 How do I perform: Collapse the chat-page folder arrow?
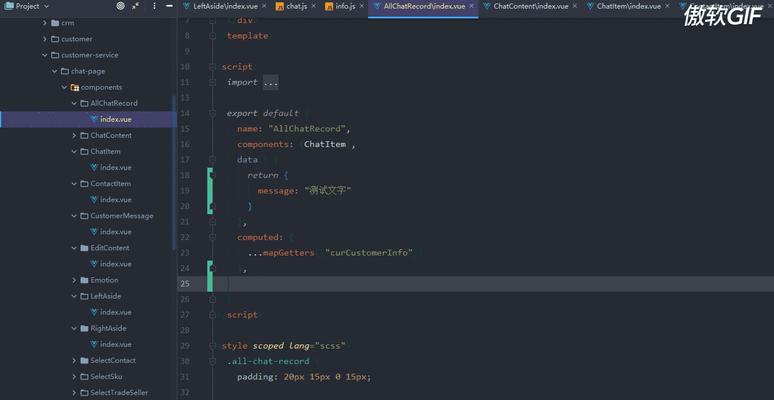54,71
